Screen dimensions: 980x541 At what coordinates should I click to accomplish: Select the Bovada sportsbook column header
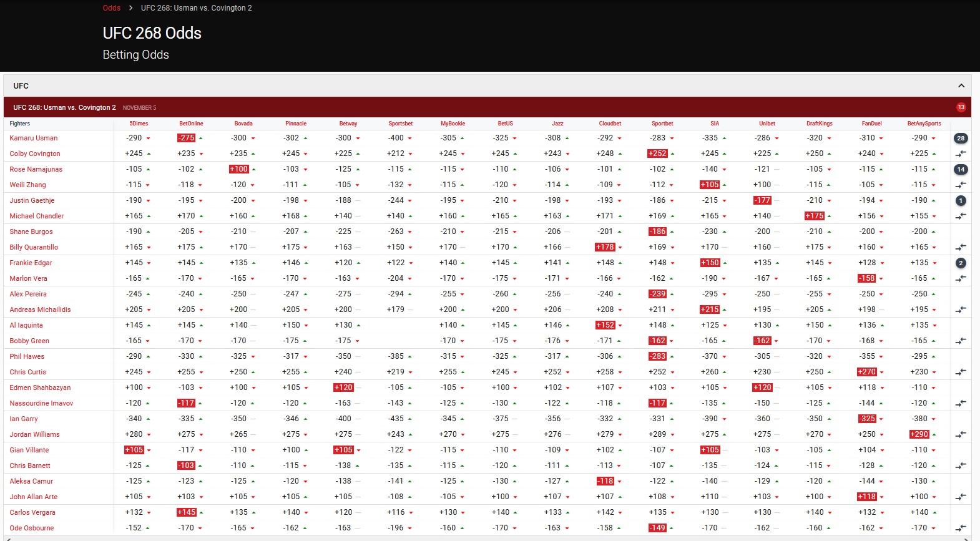(243, 124)
